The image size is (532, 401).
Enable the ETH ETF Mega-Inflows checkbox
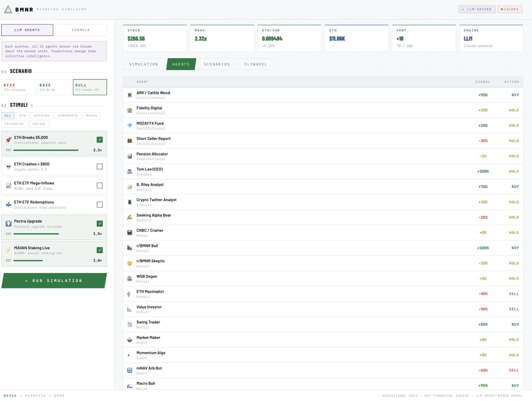[100, 186]
